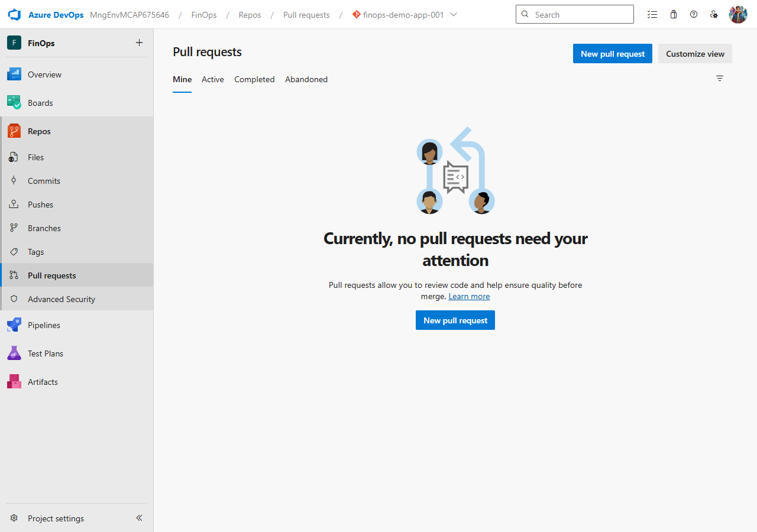Click the filter icon for pull requests
Image resolution: width=757 pixels, height=532 pixels.
720,78
